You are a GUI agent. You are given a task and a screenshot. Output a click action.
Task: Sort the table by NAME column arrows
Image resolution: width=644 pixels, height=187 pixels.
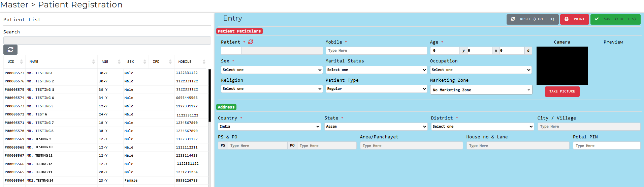tap(93, 62)
